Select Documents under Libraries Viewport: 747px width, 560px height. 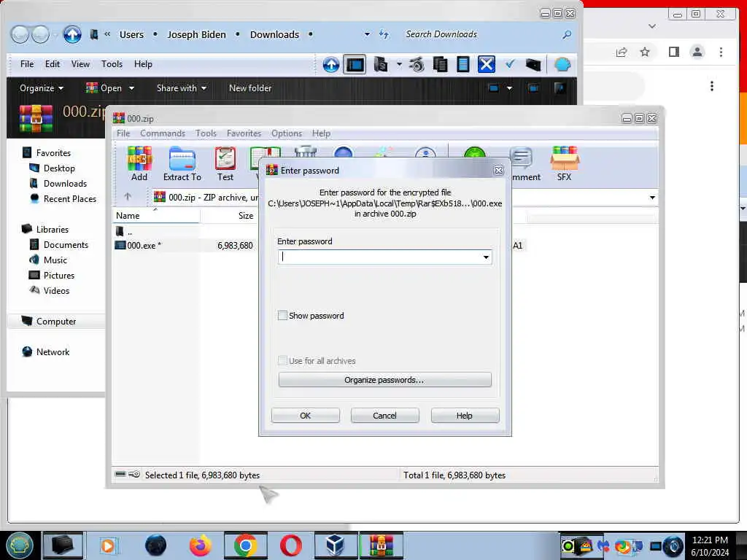(x=66, y=245)
